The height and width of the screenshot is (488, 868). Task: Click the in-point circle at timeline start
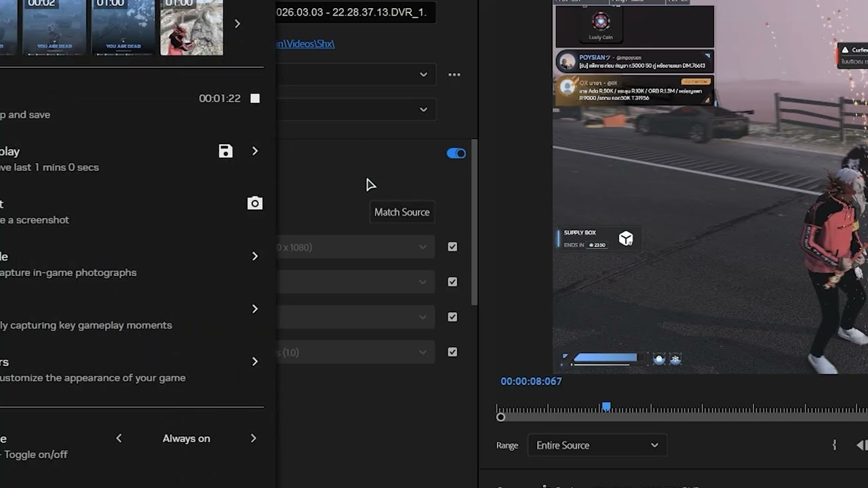click(x=500, y=418)
